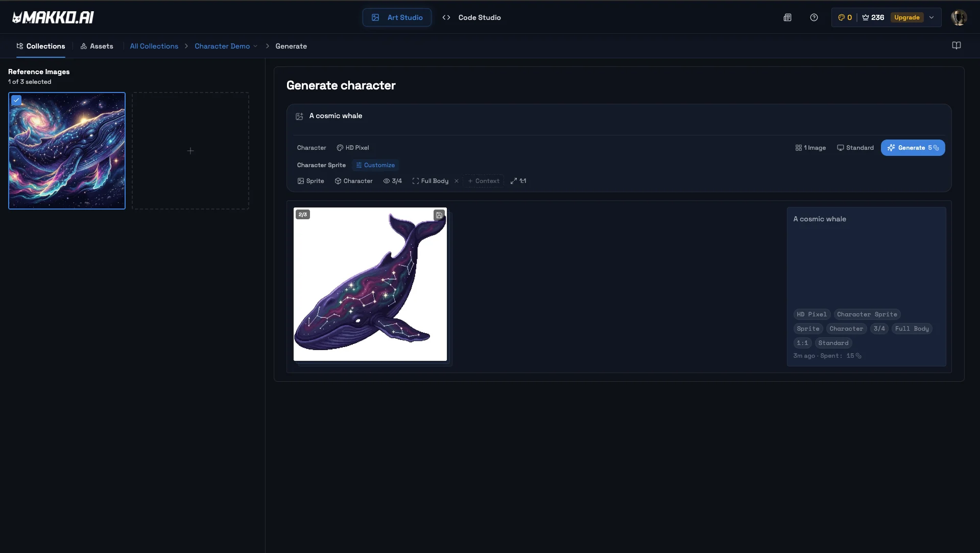Image resolution: width=980 pixels, height=553 pixels.
Task: Open the documentation book icon
Action: [956, 45]
